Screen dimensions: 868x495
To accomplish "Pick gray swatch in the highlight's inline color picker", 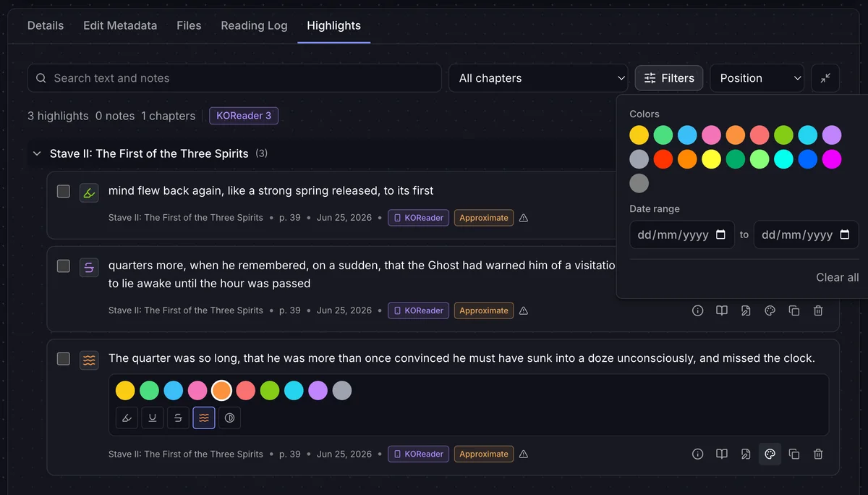I will (x=342, y=391).
